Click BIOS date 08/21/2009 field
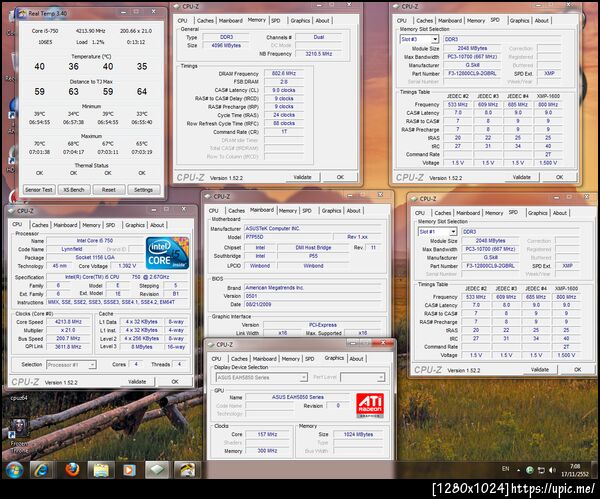600x499 pixels. point(313,305)
